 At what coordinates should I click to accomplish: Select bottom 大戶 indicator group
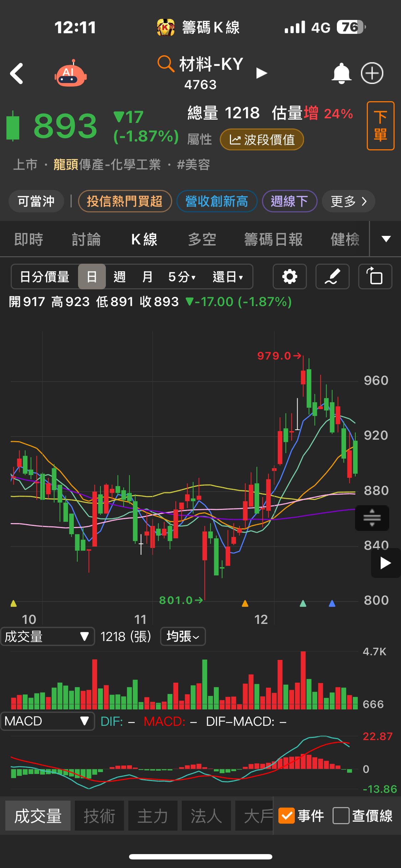tap(254, 816)
